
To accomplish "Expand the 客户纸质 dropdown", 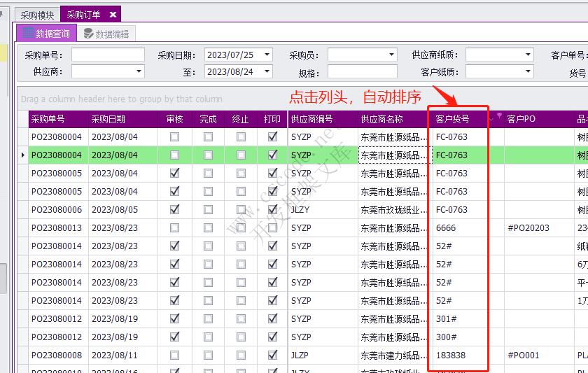I will click(528, 71).
